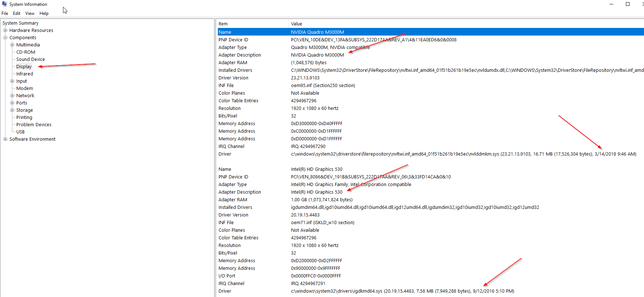The height and width of the screenshot is (297, 644).
Task: Click the "IRQ 4294967291" value
Action: (x=308, y=284)
